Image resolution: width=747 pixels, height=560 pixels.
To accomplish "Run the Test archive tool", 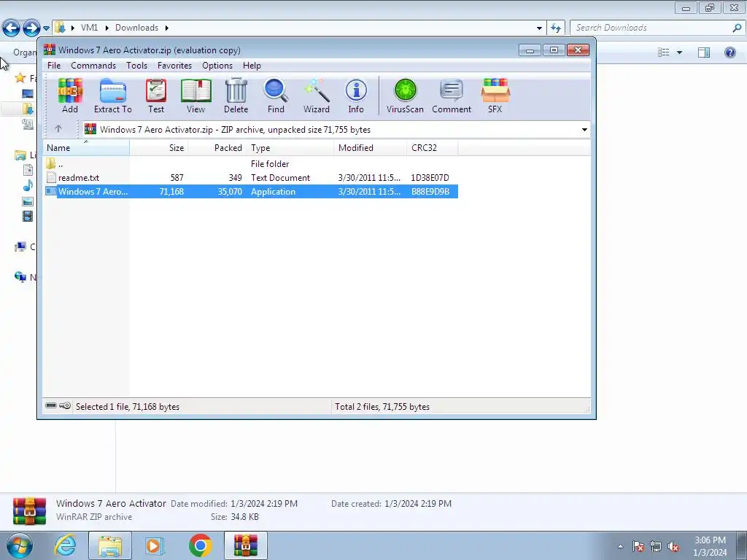I will tap(156, 96).
